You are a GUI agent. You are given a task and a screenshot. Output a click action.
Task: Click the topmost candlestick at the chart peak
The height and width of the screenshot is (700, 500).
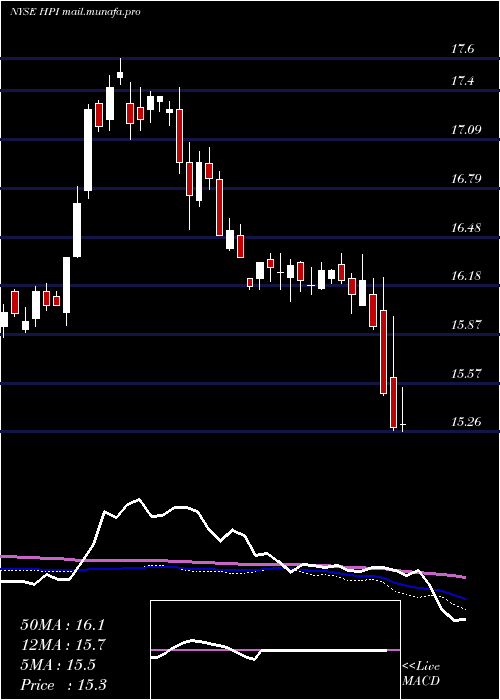[x=120, y=72]
